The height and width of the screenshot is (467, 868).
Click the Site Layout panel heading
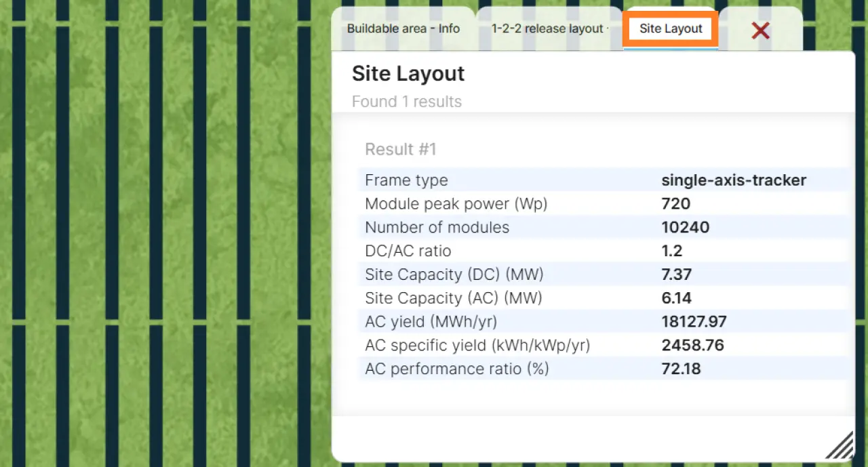click(408, 73)
